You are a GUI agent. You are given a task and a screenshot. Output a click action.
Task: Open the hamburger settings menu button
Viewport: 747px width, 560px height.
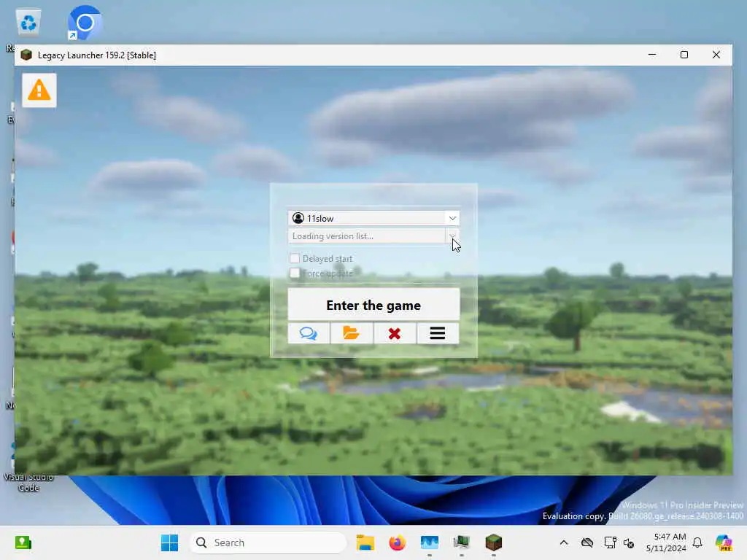click(438, 332)
